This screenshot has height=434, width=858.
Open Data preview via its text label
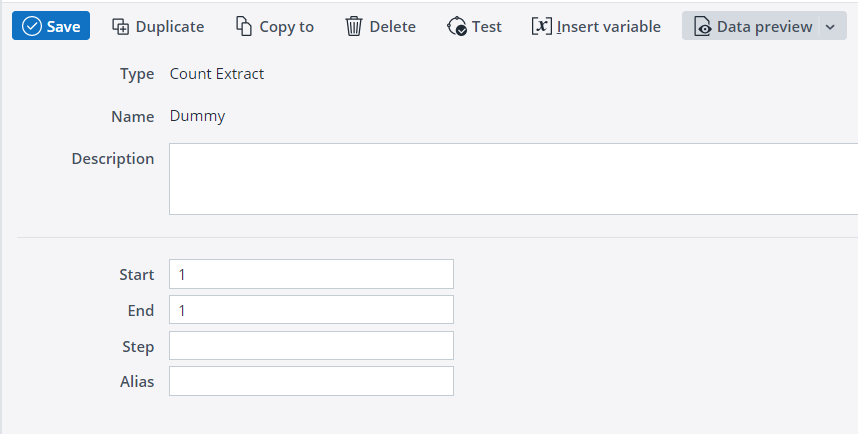tap(764, 27)
